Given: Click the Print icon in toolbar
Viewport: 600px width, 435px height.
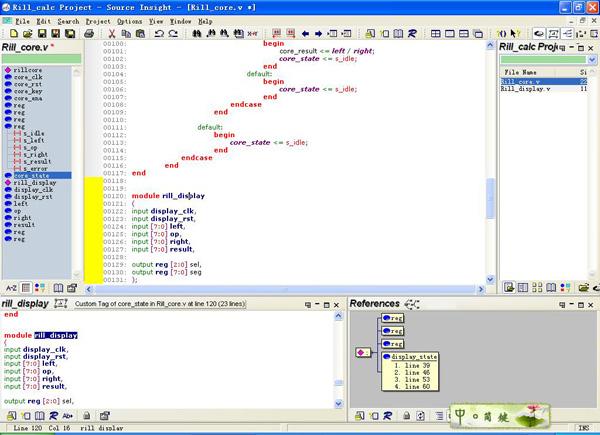Looking at the screenshot, I should pos(89,34).
